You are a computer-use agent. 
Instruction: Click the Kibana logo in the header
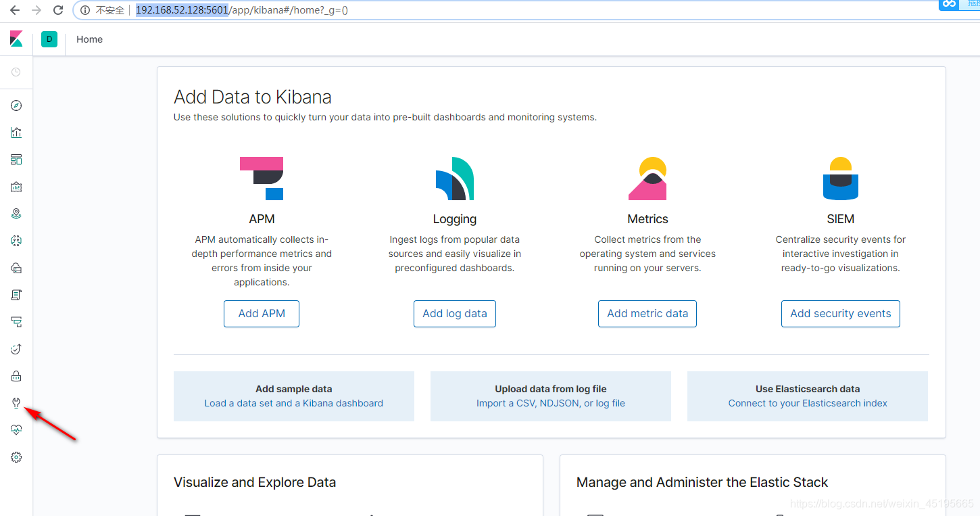[x=16, y=39]
